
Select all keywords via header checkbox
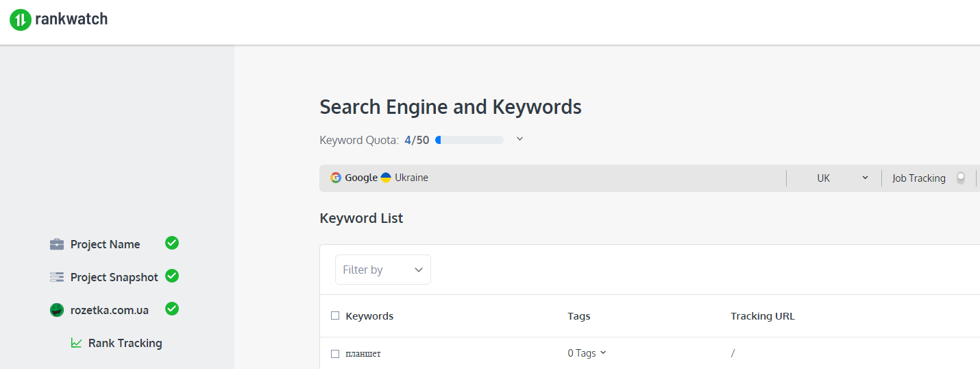tap(335, 316)
